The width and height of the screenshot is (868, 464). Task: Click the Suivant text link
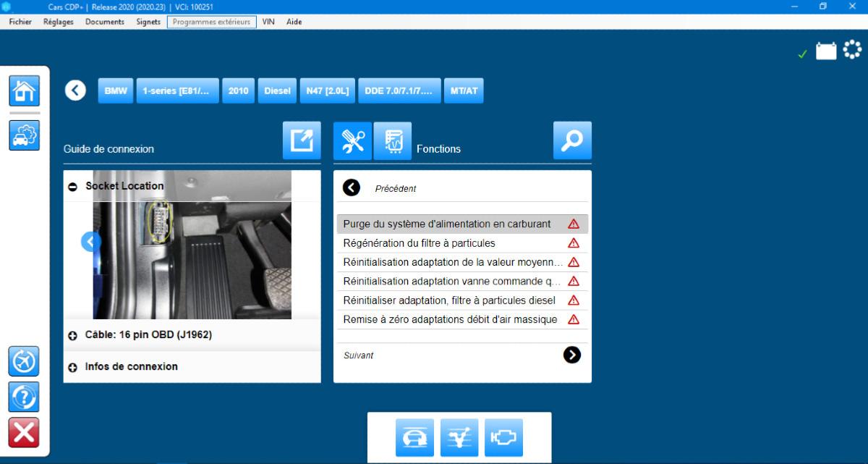click(x=358, y=355)
